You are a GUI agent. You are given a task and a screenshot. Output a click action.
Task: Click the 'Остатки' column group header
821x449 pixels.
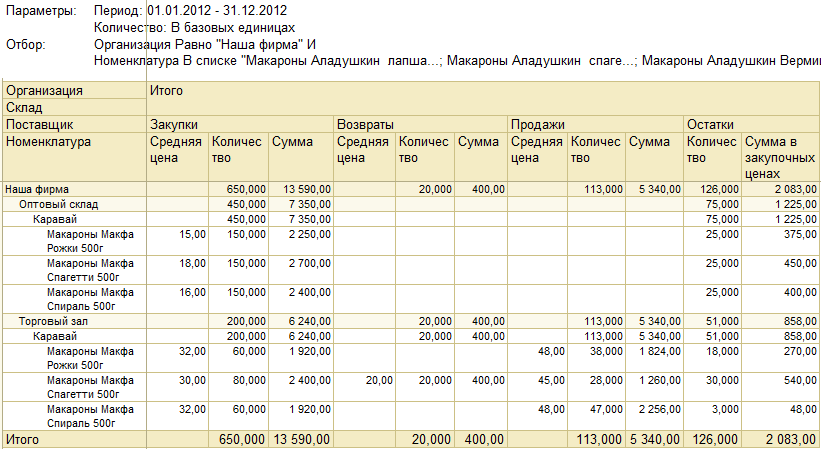(752, 125)
